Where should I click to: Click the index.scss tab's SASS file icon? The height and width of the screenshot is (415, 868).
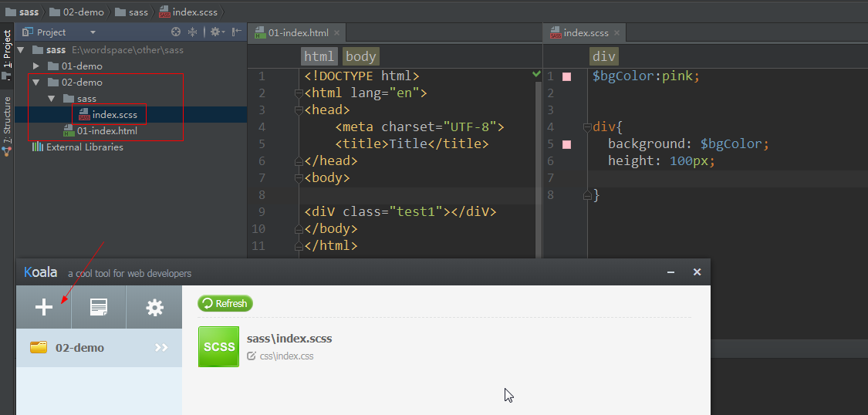556,33
